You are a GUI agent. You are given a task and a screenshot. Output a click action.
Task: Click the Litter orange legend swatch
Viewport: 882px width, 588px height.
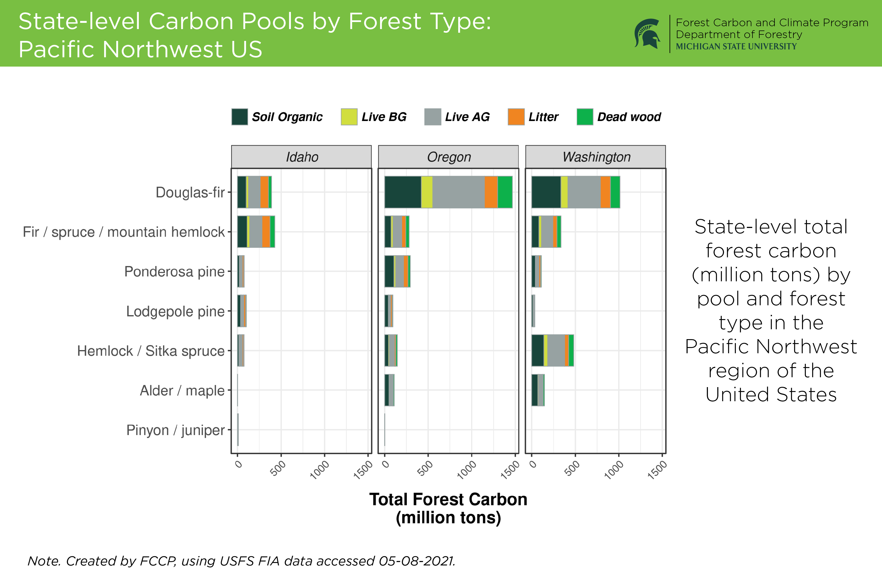[x=516, y=117]
